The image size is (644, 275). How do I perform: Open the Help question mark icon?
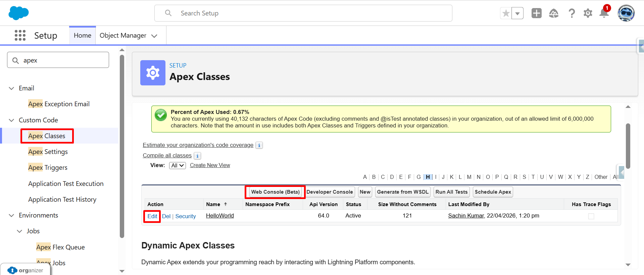coord(572,13)
